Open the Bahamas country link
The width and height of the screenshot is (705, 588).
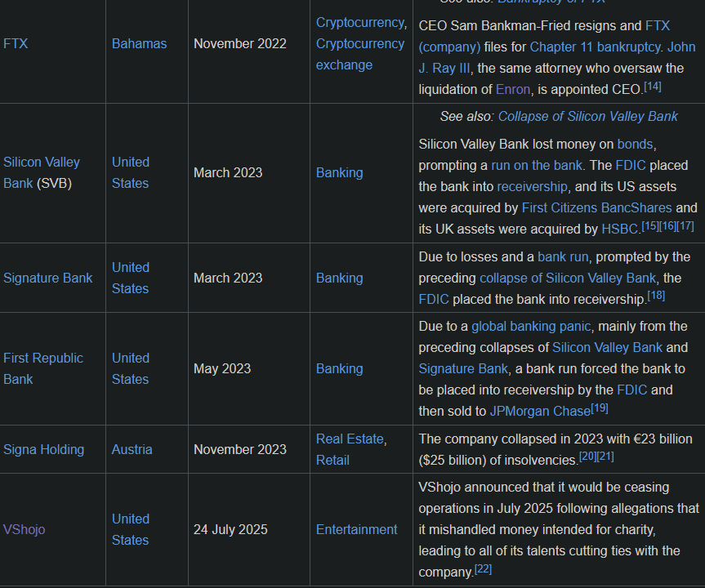point(139,43)
